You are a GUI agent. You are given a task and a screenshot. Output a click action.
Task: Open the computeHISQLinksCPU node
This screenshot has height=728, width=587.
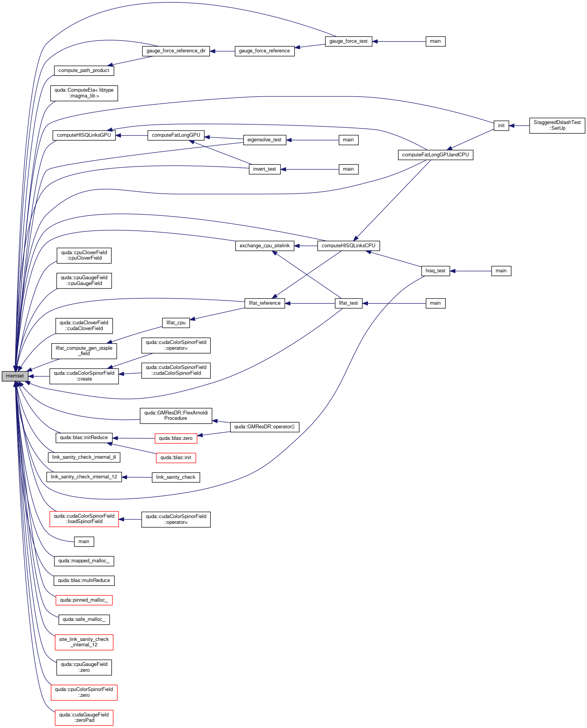[x=349, y=246]
